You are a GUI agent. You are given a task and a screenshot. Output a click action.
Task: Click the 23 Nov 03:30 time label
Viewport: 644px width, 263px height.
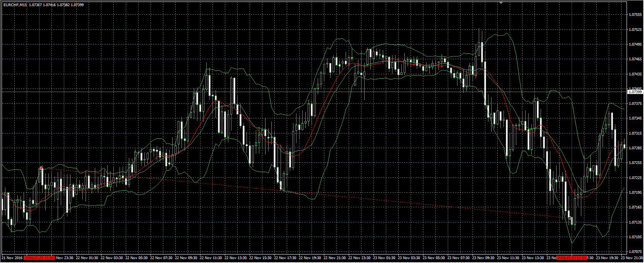[x=409, y=258]
